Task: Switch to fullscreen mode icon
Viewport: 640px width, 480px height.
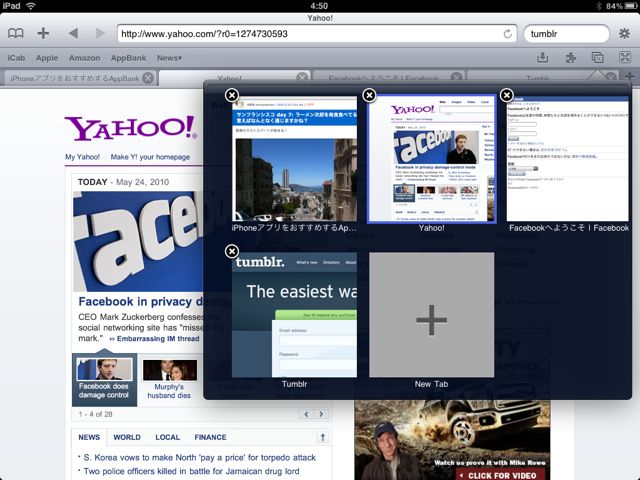Action: point(624,57)
